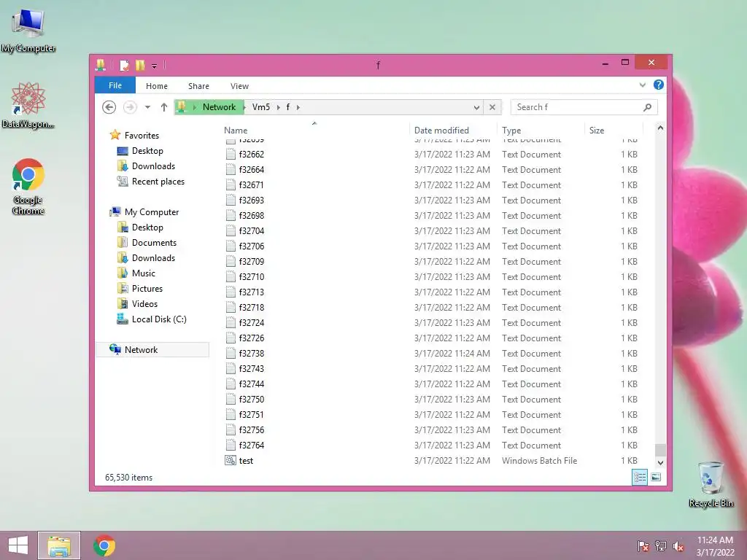Select Music in the navigation pane

pyautogui.click(x=144, y=273)
